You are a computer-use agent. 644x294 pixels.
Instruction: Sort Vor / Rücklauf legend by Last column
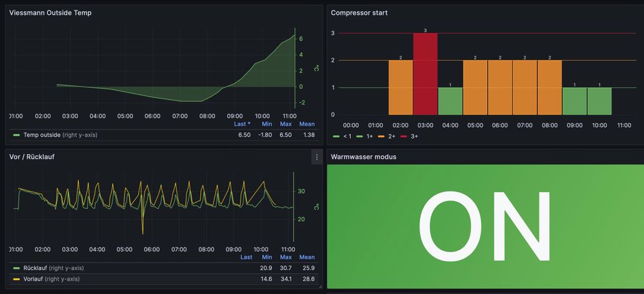point(246,257)
